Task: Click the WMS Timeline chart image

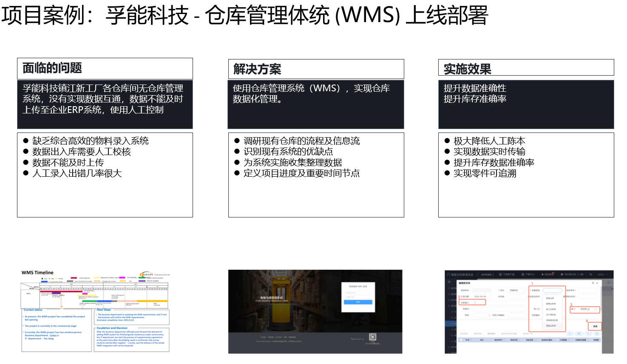Action: point(95,311)
